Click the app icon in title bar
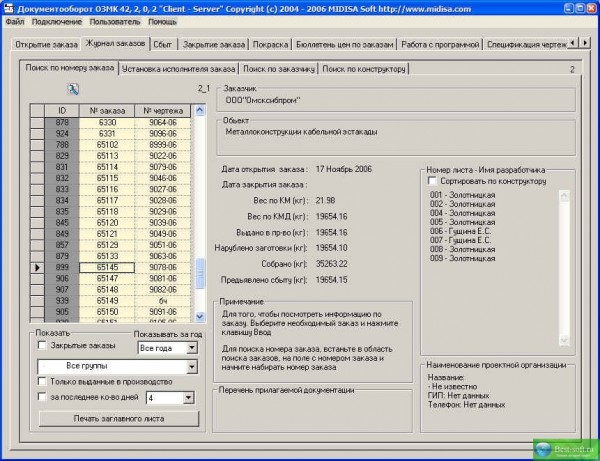 pos(9,7)
